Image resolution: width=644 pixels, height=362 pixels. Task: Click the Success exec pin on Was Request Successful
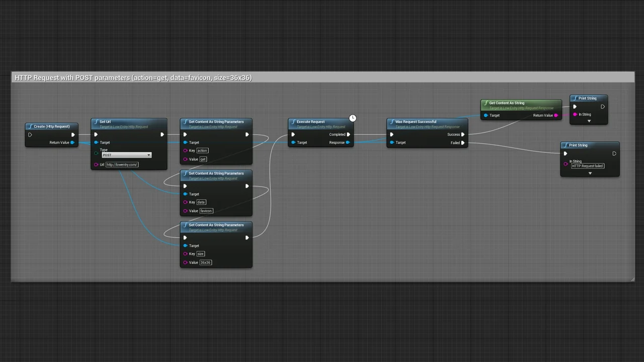click(463, 134)
